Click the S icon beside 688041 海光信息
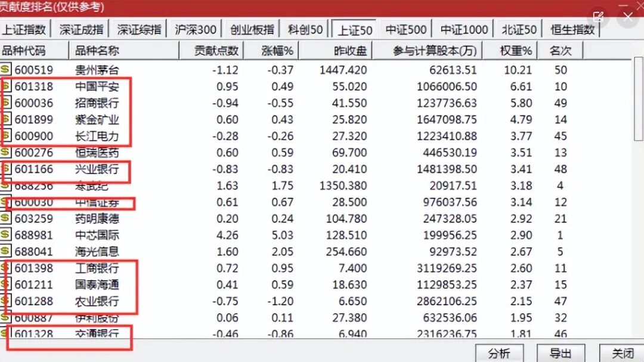This screenshot has width=644, height=362. click(x=5, y=250)
